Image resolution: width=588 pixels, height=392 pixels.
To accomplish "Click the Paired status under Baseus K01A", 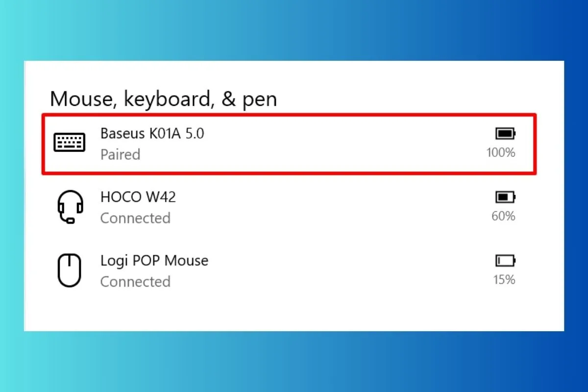I will coord(120,154).
